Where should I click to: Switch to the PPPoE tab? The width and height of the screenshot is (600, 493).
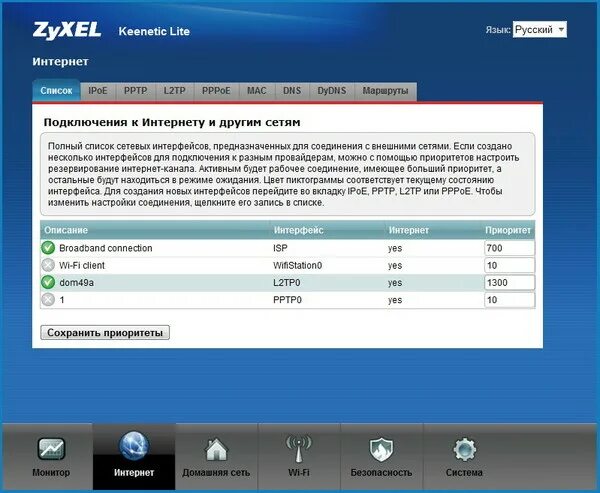click(216, 91)
